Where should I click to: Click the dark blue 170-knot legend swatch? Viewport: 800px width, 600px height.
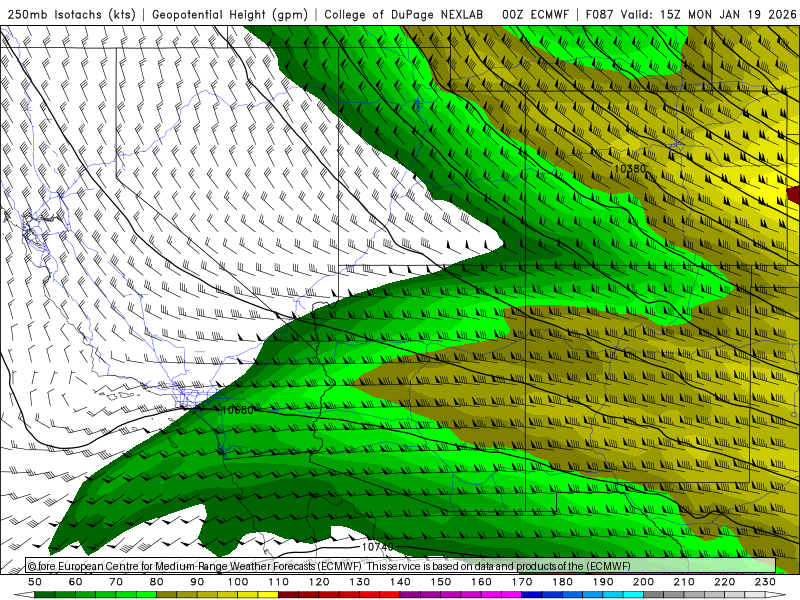coord(532,595)
